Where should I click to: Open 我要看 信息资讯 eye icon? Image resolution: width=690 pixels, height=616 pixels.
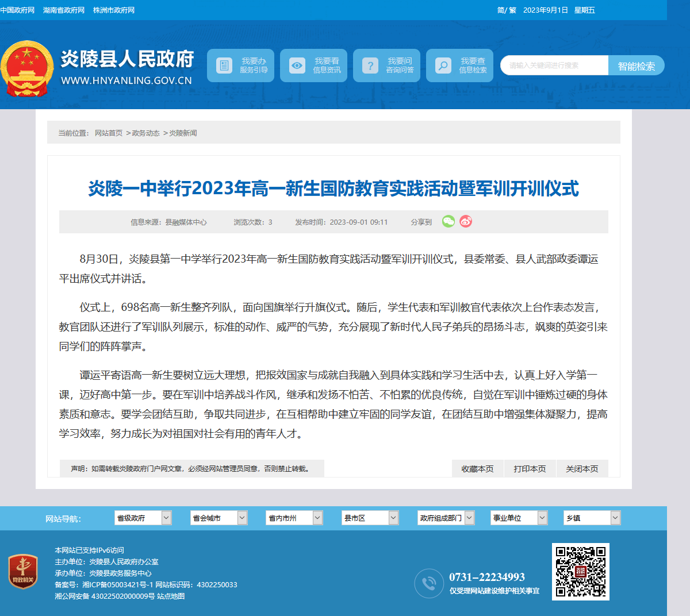[x=297, y=66]
